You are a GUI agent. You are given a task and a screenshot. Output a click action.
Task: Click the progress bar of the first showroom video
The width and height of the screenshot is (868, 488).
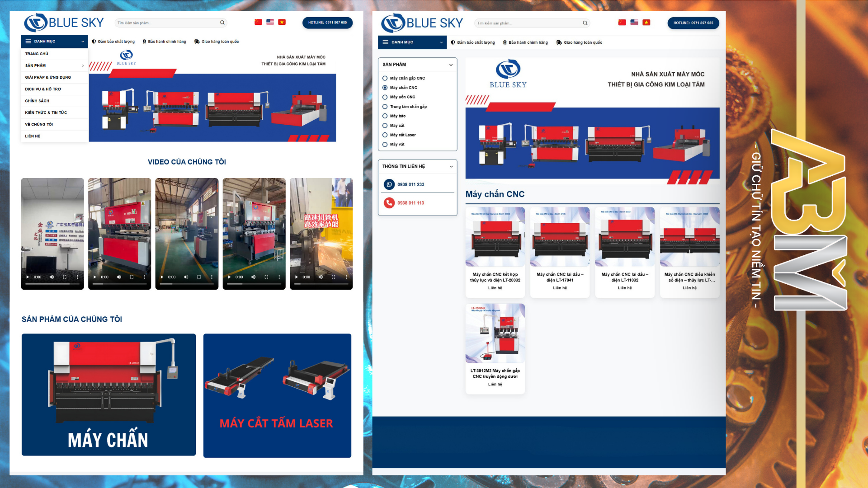pyautogui.click(x=52, y=284)
